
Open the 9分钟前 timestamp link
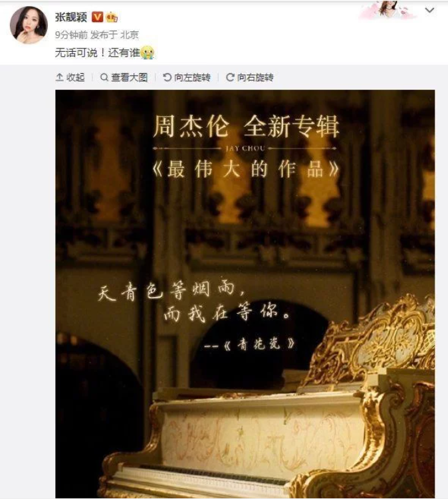point(71,35)
